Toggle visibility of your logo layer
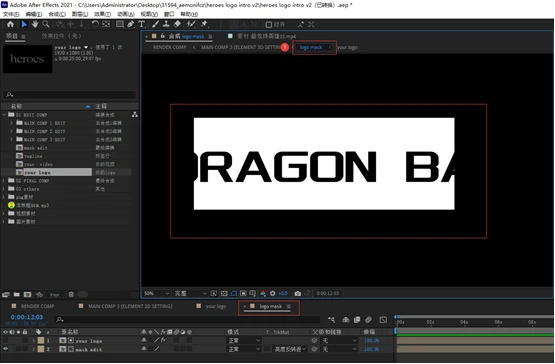The image size is (555, 364). [5, 341]
